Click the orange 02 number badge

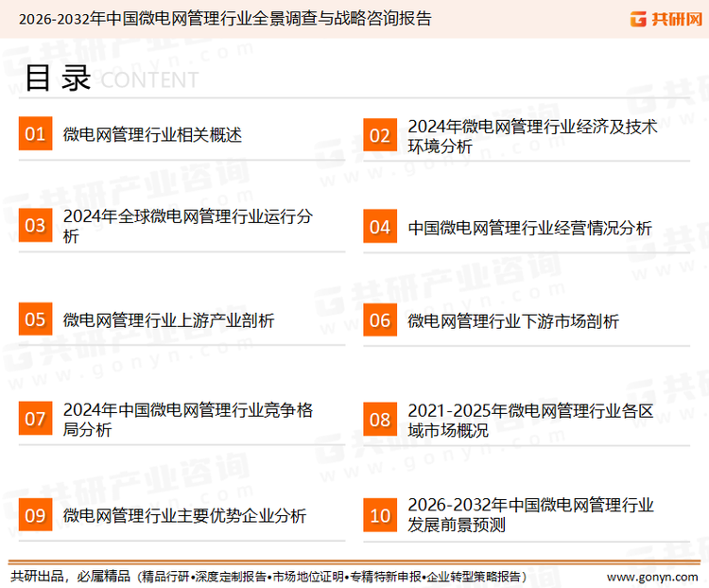(x=380, y=135)
